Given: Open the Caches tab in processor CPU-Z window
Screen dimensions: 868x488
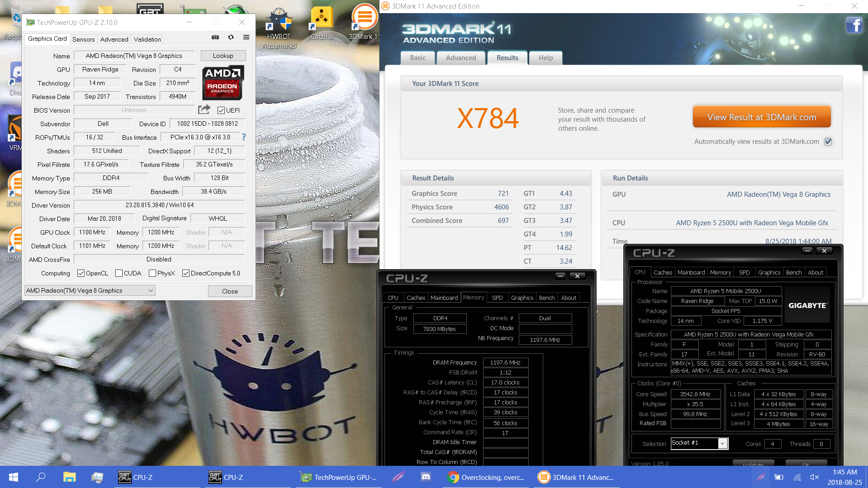Looking at the screenshot, I should 663,272.
